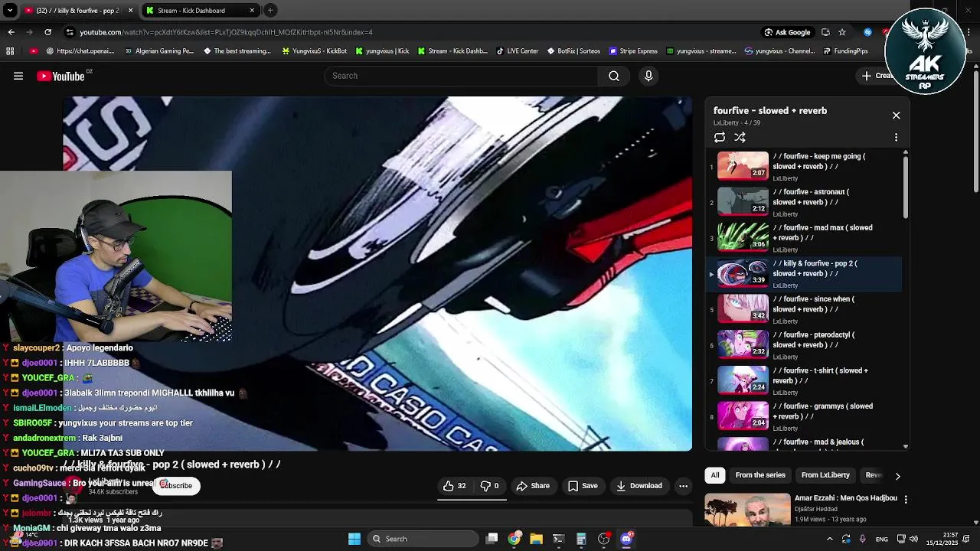Select 'From LxLiberty' filter chip

825,475
